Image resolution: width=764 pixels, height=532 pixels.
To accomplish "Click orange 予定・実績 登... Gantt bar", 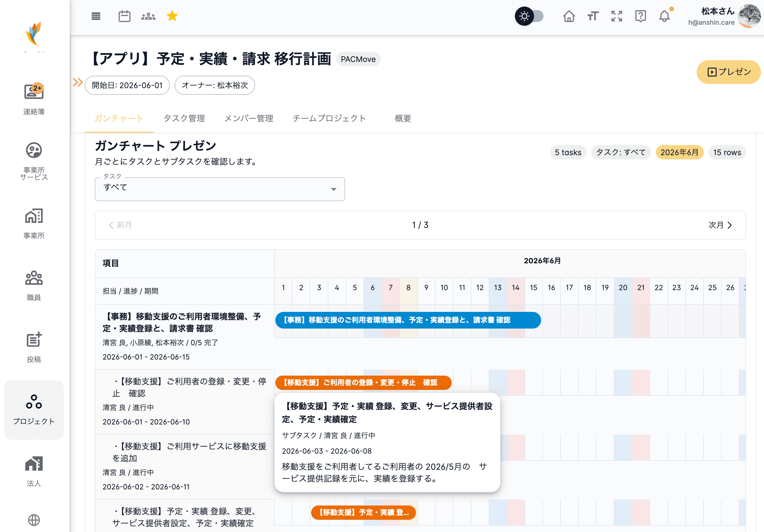I will click(x=363, y=512).
